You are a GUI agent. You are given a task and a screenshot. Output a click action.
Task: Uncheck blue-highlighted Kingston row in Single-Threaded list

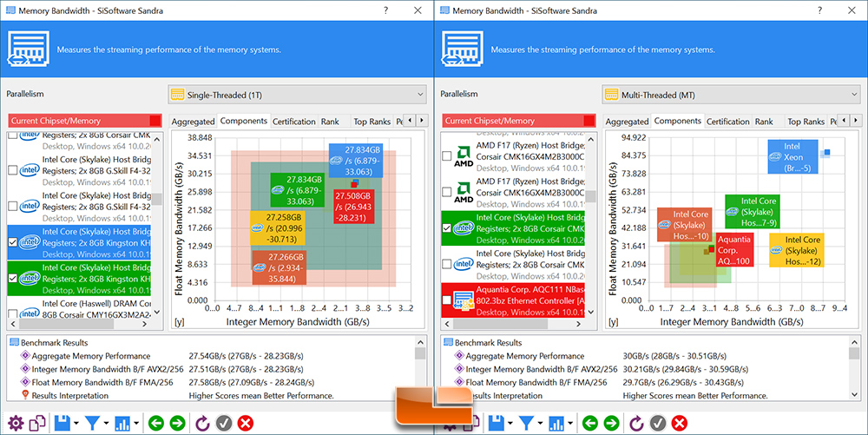coord(13,242)
